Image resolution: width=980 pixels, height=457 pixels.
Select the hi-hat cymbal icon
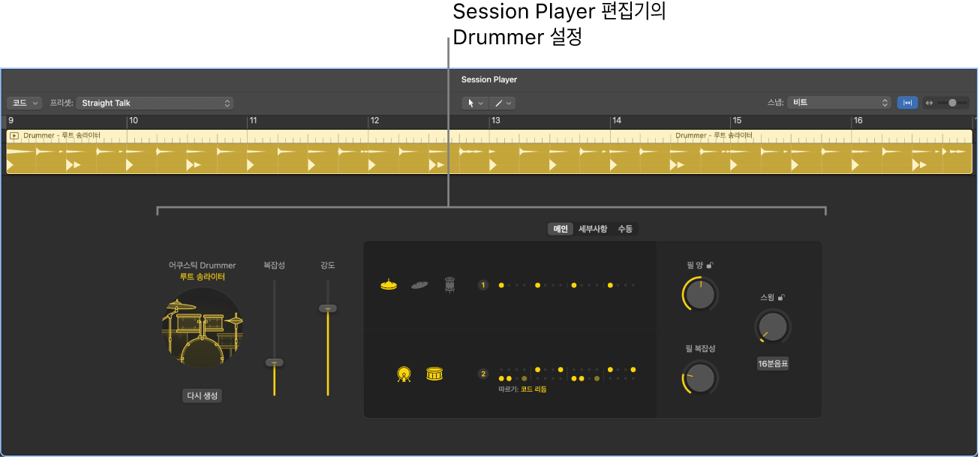click(x=389, y=284)
